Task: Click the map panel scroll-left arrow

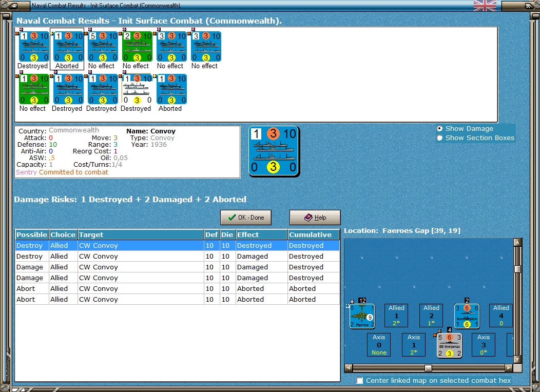Action: [349, 368]
